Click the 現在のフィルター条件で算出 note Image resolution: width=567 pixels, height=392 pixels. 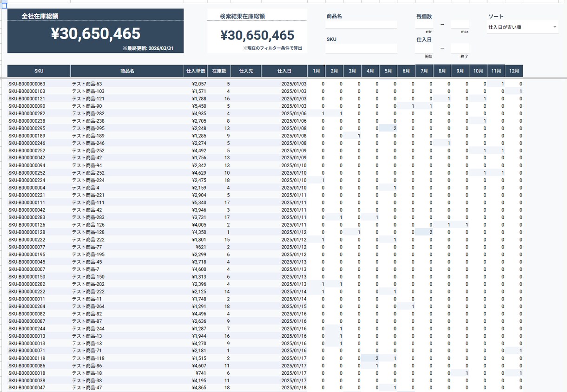274,48
